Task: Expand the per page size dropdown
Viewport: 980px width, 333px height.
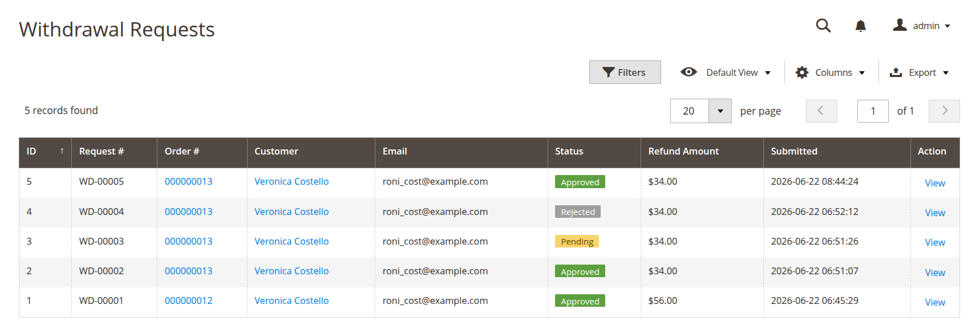Action: pyautogui.click(x=720, y=111)
